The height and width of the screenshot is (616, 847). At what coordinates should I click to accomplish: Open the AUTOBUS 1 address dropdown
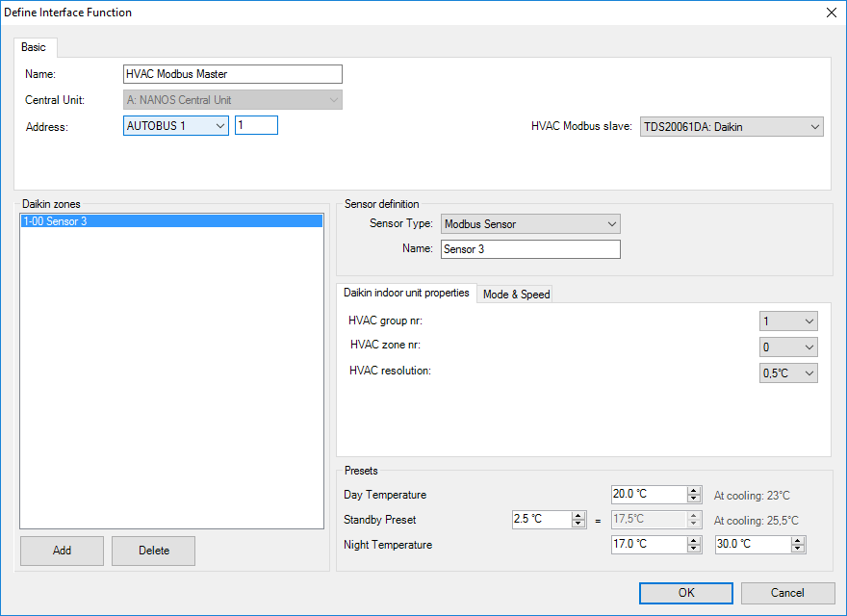pyautogui.click(x=219, y=125)
